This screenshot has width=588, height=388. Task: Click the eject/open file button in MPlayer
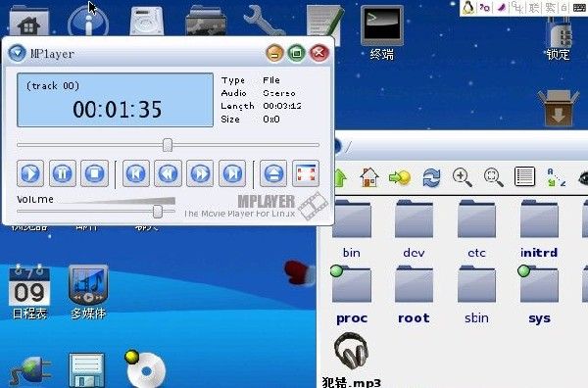click(273, 173)
